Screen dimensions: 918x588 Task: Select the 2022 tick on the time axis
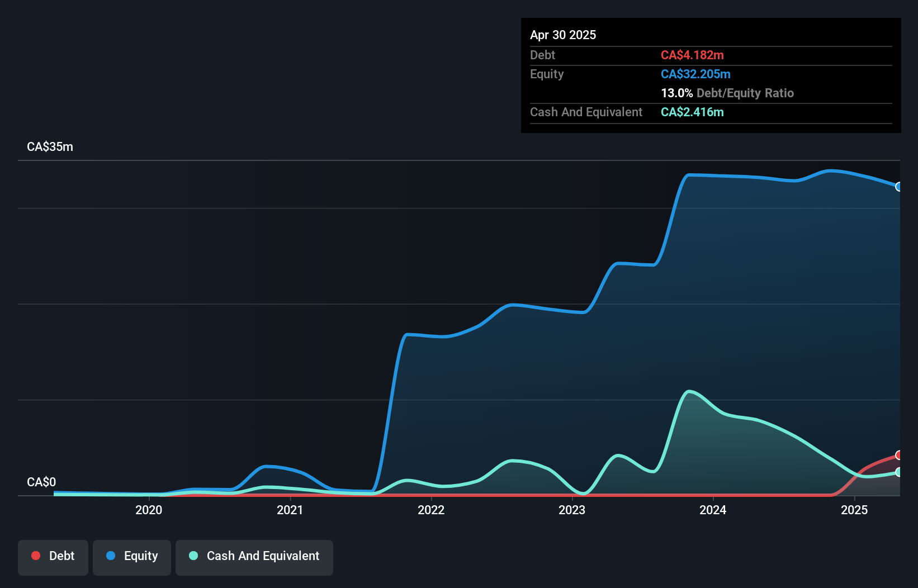point(431,510)
